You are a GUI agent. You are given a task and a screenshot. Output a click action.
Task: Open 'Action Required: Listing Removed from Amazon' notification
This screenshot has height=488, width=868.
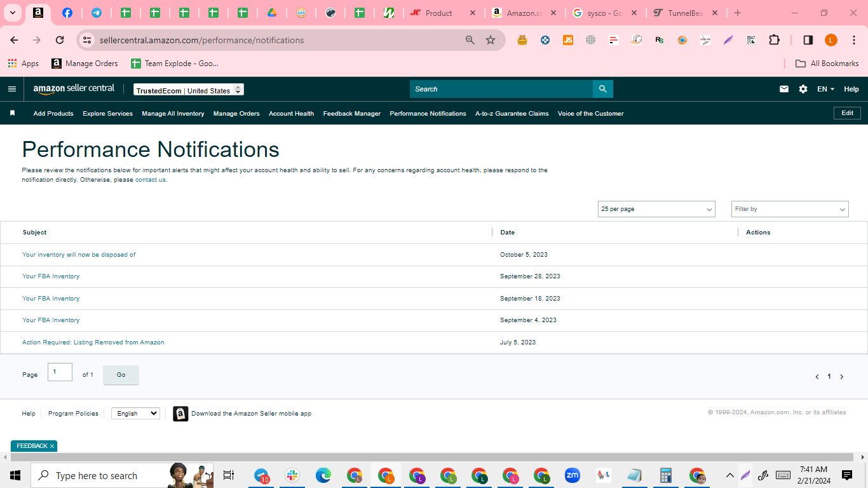(93, 342)
